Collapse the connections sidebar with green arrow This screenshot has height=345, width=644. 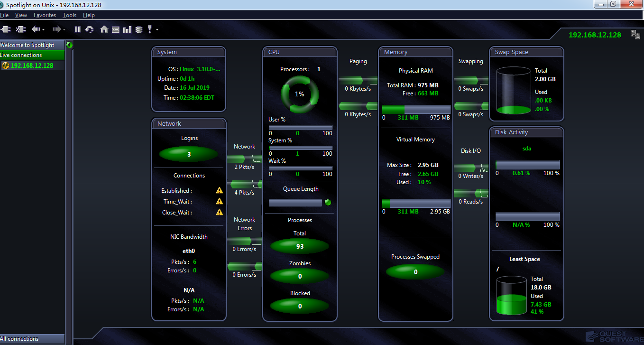click(70, 45)
